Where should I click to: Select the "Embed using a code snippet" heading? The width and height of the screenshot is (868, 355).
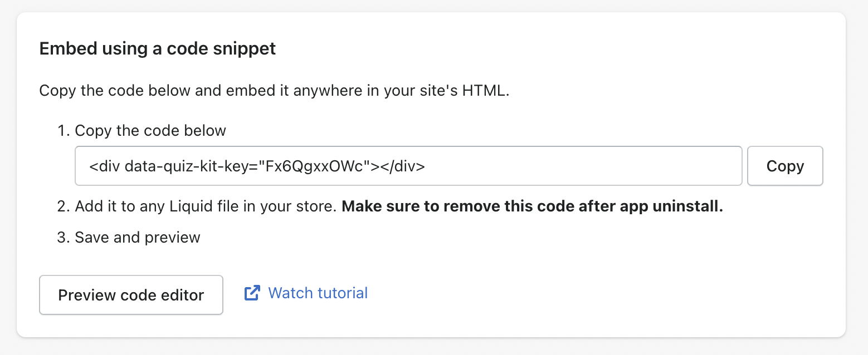click(x=158, y=49)
